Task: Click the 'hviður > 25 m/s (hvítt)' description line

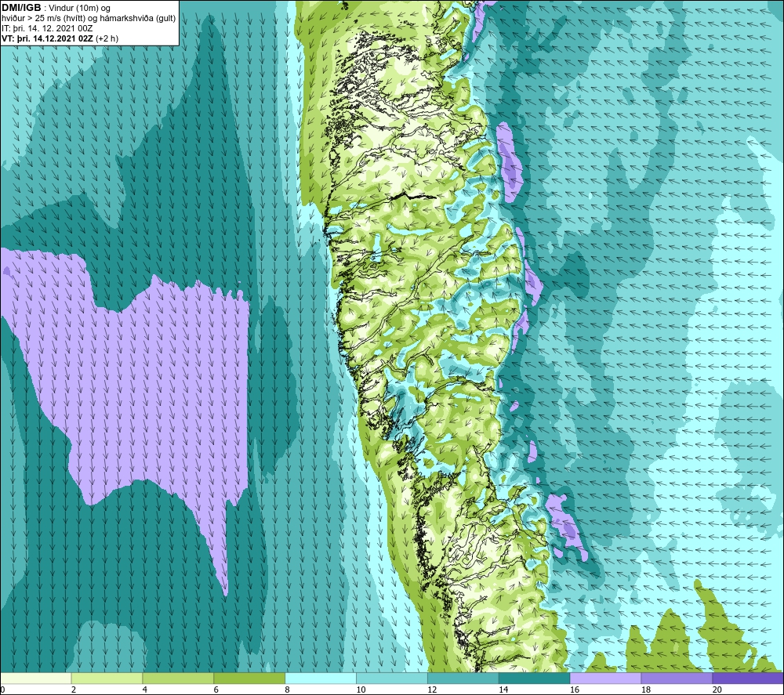Action: (x=89, y=19)
